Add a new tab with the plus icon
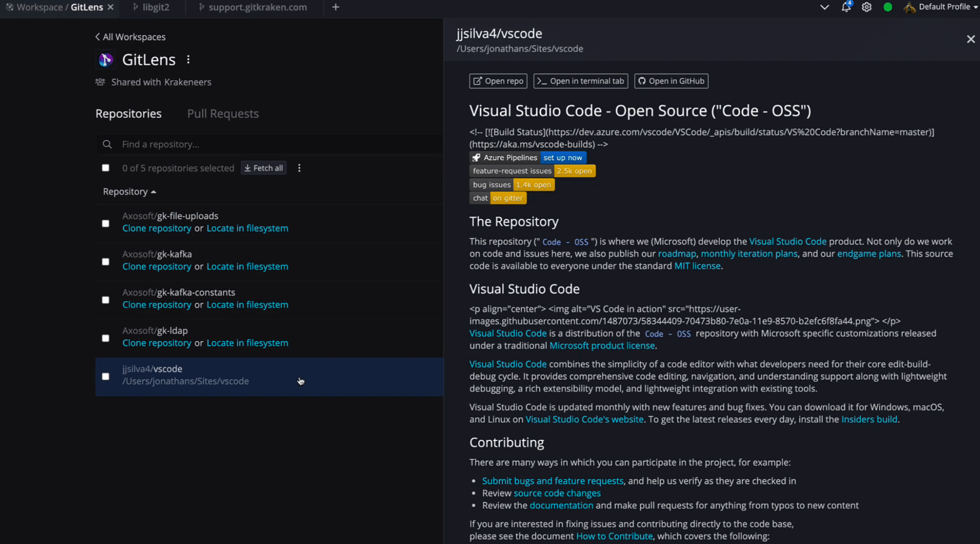This screenshot has width=980, height=544. [336, 7]
